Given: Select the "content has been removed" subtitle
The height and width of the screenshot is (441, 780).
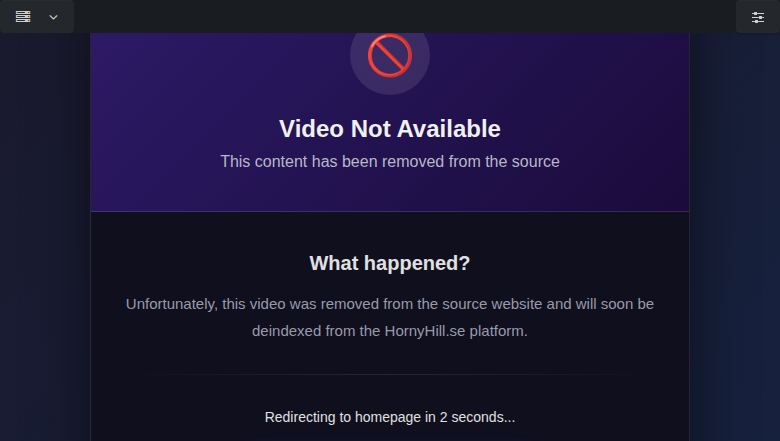Looking at the screenshot, I should click(x=390, y=162).
